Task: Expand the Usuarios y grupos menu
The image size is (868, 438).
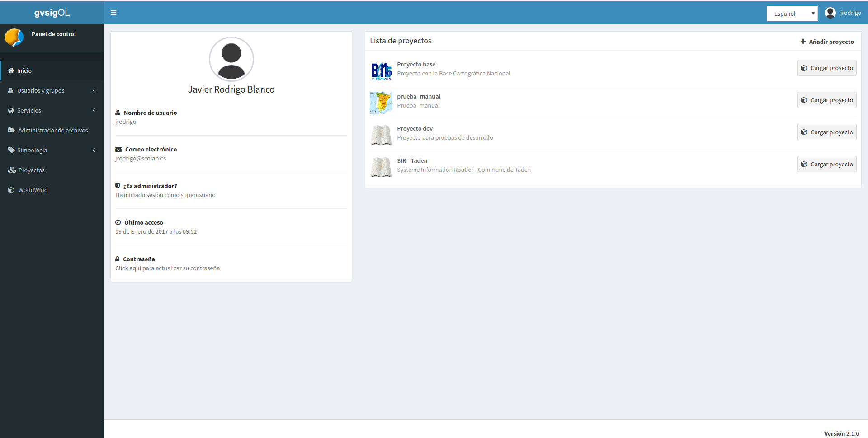Action: [x=41, y=91]
